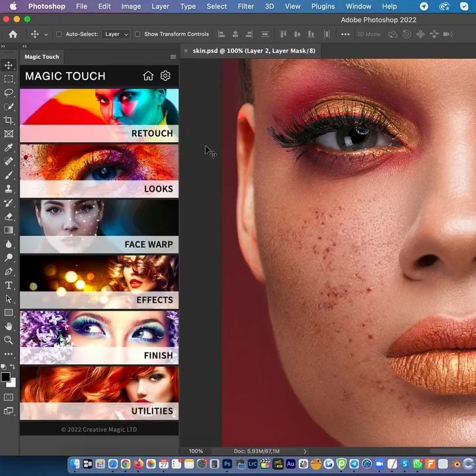Enable Show Transform Controls checkbox
The image size is (476, 476).
pos(138,34)
